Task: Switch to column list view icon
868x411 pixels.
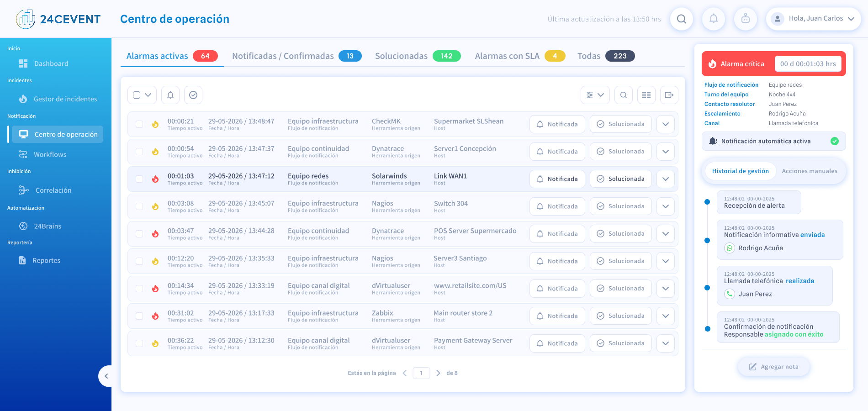Action: click(x=646, y=95)
